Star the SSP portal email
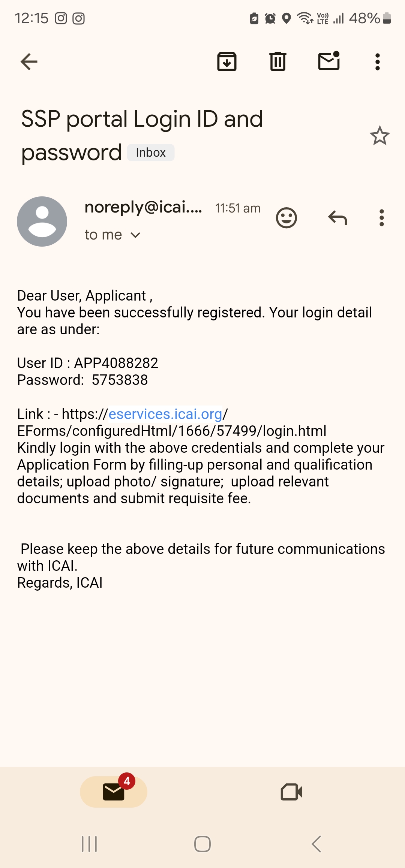This screenshot has height=868, width=405. click(379, 136)
